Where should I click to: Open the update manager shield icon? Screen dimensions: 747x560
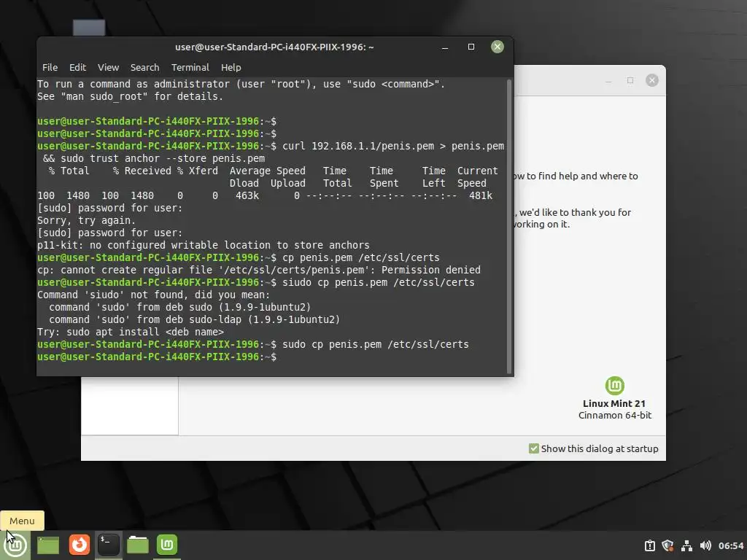(x=667, y=545)
